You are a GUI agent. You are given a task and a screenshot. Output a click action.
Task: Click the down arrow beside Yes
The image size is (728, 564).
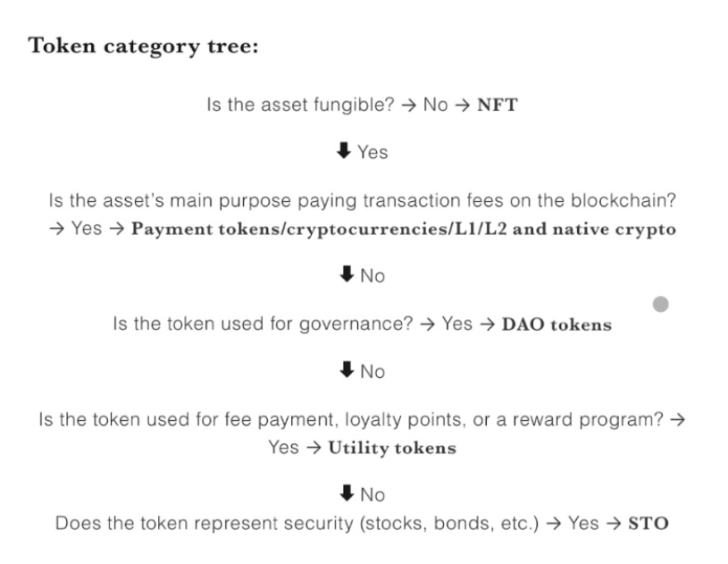345,153
